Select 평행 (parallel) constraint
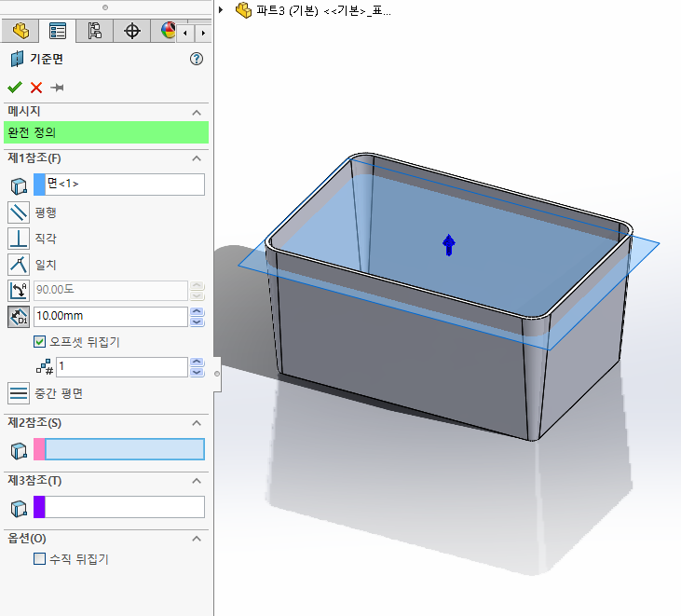The height and width of the screenshot is (616, 681). [19, 212]
